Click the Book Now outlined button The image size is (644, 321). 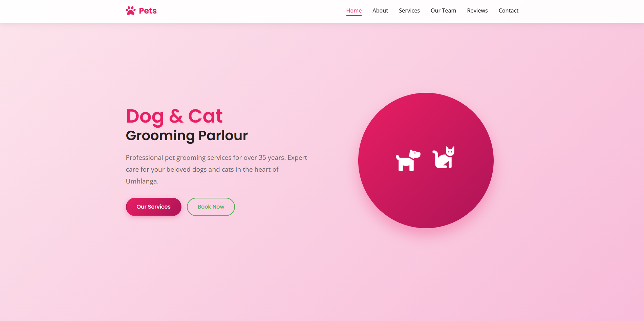[211, 207]
